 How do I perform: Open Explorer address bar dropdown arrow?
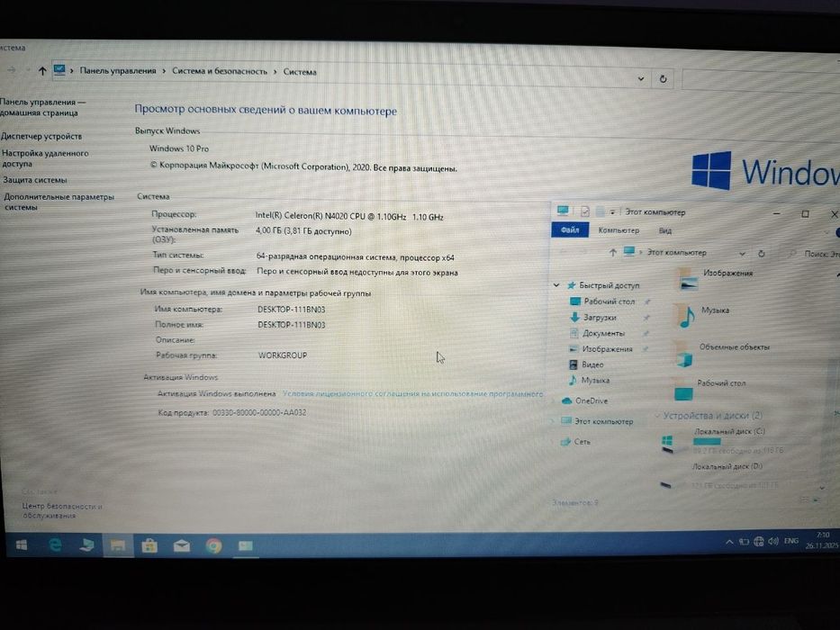click(x=742, y=254)
